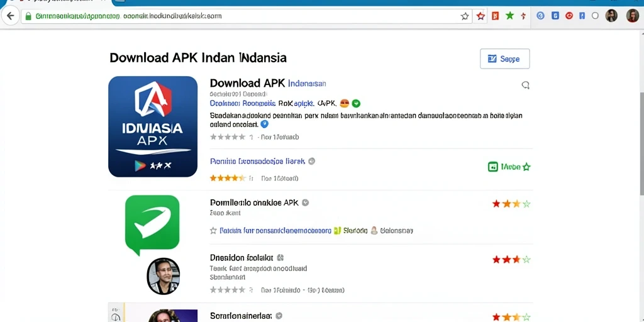Click badge icon beside Dnesidon foolalat
This screenshot has width=644, height=322.
point(280,258)
